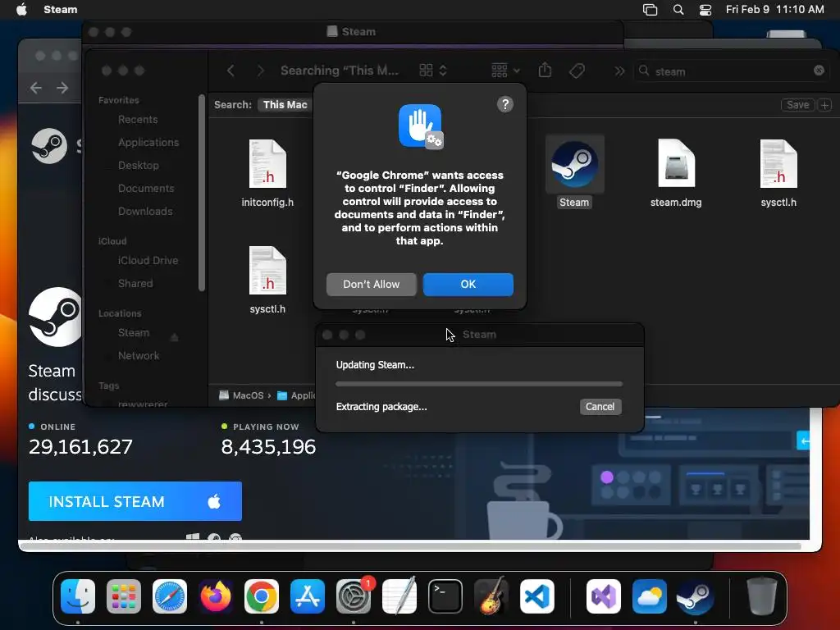Click the web page horizontal scrollbar
The height and width of the screenshot is (630, 840).
click(x=410, y=546)
